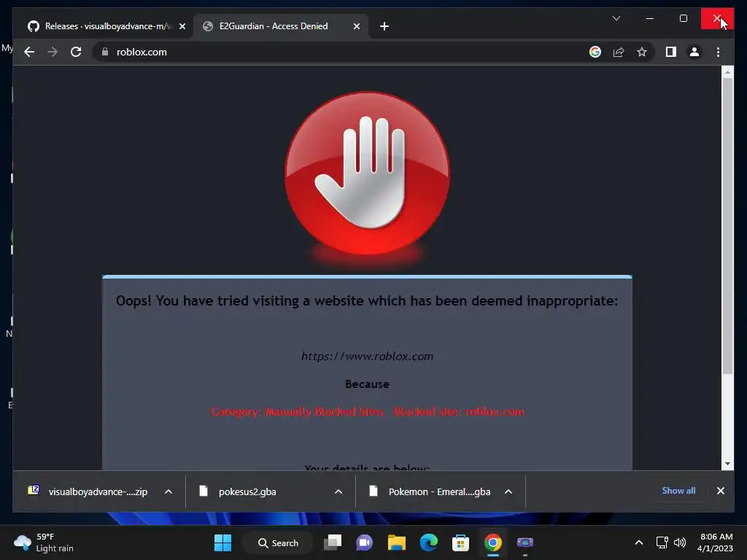Screen dimensions: 747x560
Task: Click the Chrome icon on the taskbar
Action: tap(493, 542)
